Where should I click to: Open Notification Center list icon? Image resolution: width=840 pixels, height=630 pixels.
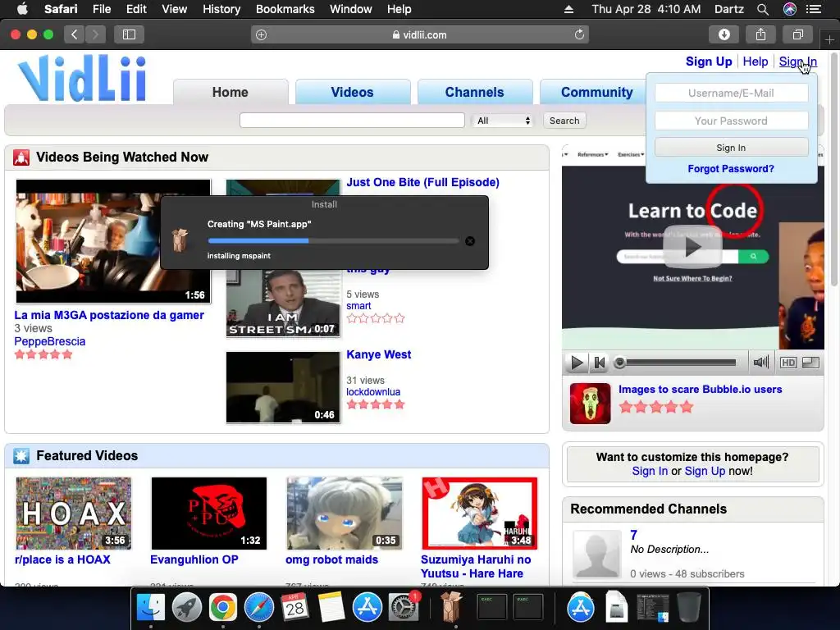coord(814,9)
